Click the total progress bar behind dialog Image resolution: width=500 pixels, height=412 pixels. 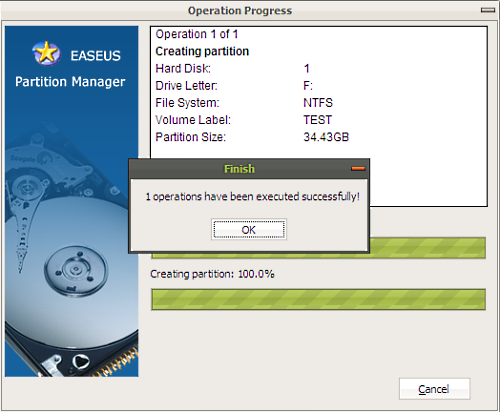(427, 248)
